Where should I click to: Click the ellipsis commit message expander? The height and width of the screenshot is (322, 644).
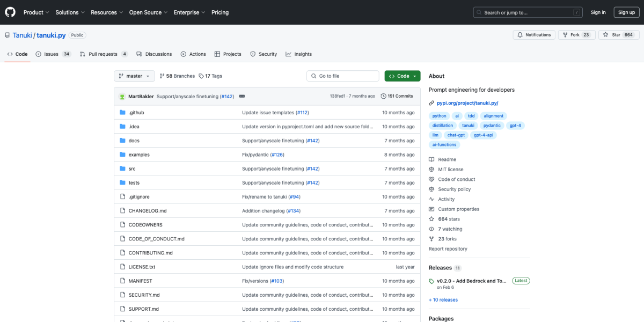tap(242, 96)
